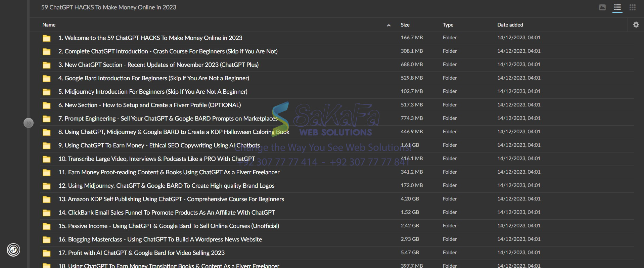Select '5. Midjourney Introduction For Beginners' name
This screenshot has width=644, height=268.
coord(153,92)
